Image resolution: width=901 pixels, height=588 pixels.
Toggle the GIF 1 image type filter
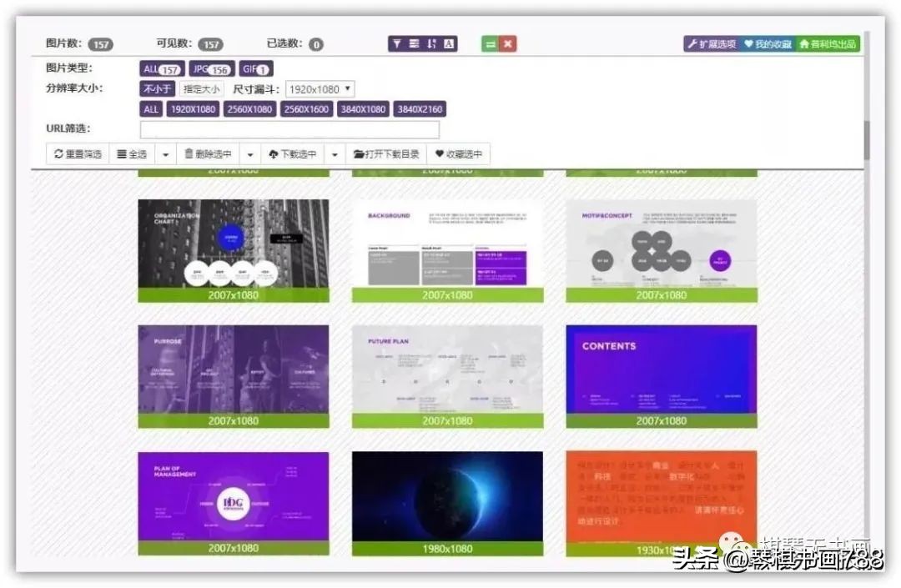pyautogui.click(x=255, y=69)
